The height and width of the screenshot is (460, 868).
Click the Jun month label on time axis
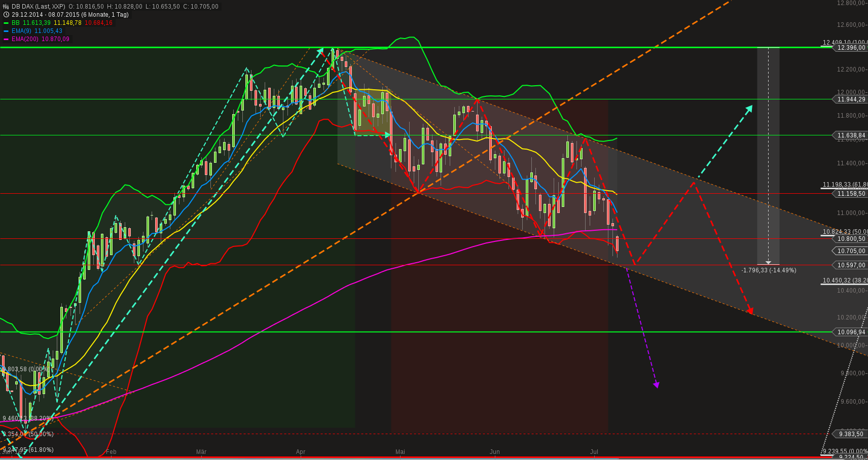pyautogui.click(x=495, y=452)
